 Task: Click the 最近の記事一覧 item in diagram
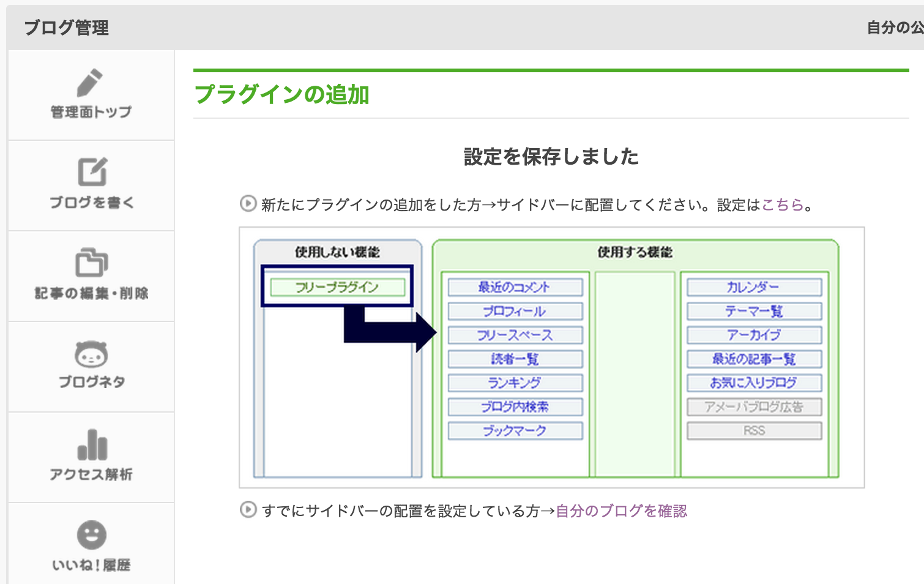754,359
